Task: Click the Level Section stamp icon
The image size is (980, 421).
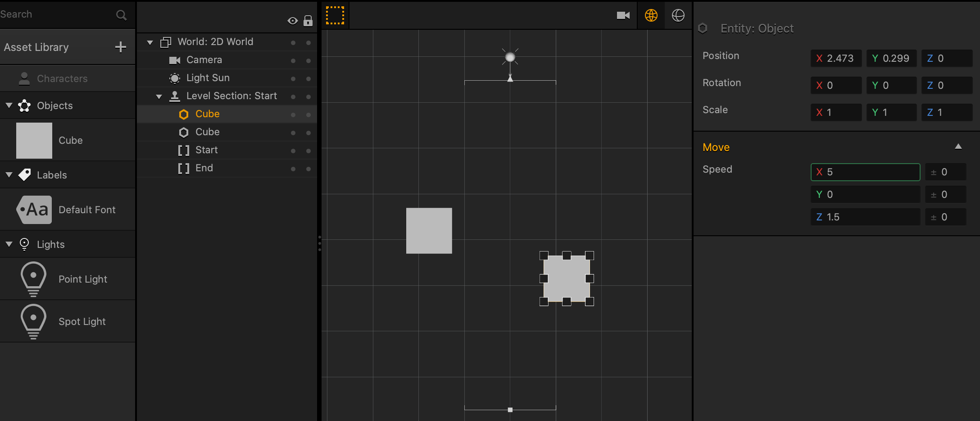Action: click(x=175, y=96)
